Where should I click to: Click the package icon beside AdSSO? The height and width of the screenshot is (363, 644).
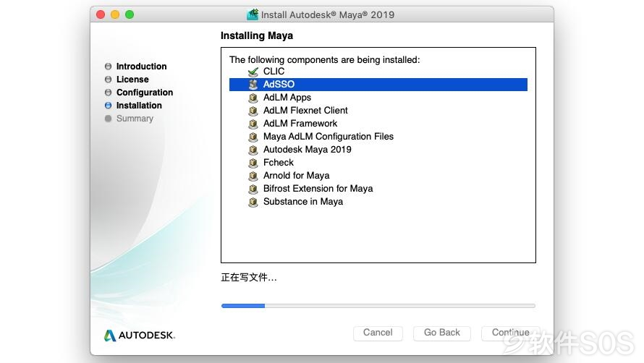point(253,85)
